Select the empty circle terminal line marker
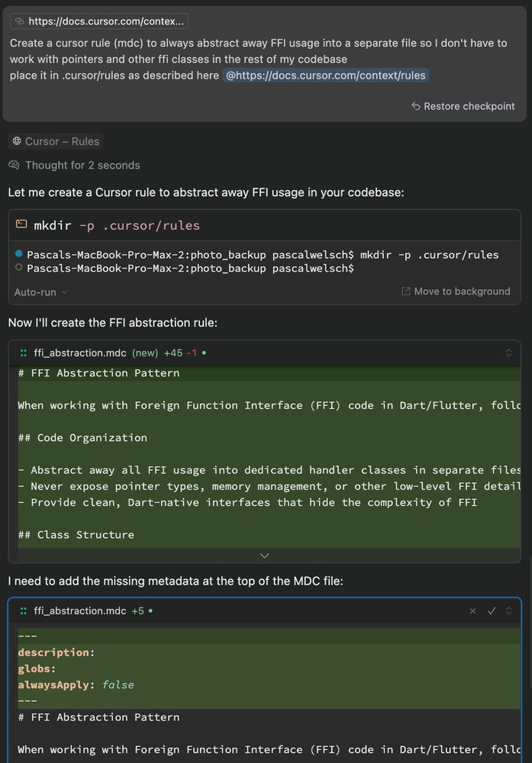The width and height of the screenshot is (532, 763). (x=18, y=267)
